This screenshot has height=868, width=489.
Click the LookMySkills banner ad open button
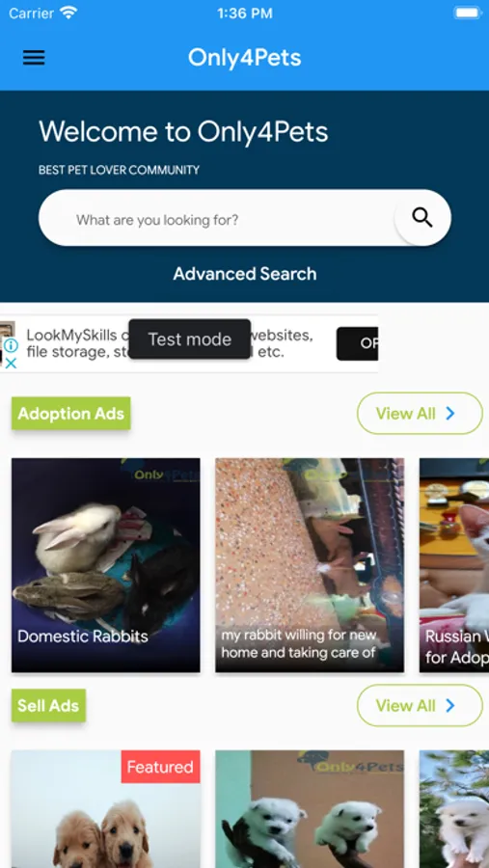(x=357, y=343)
